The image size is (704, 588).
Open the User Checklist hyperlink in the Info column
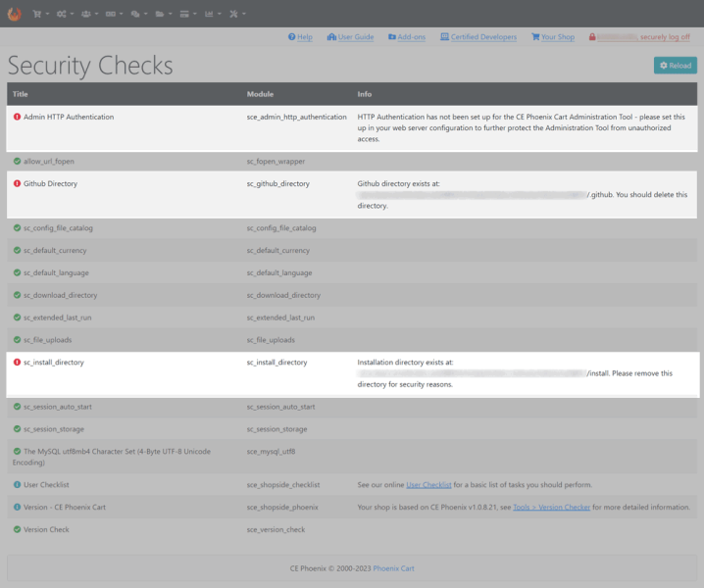click(x=428, y=485)
